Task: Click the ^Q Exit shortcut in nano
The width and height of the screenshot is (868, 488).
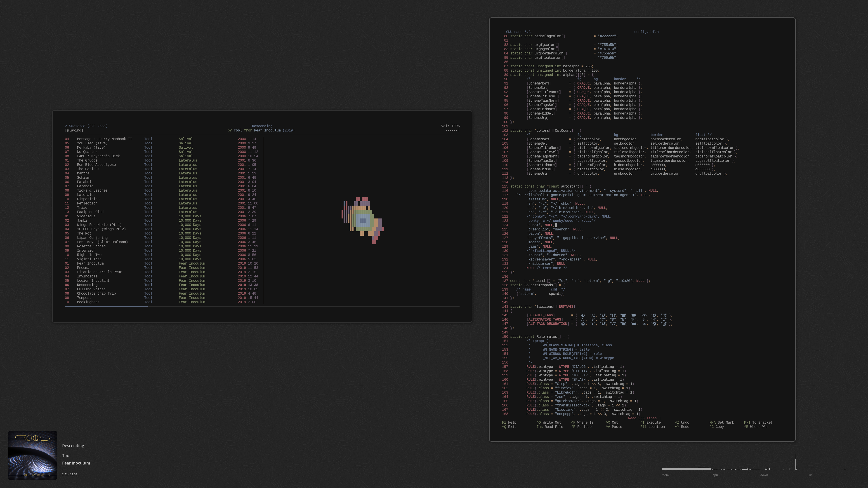Action: click(x=509, y=427)
